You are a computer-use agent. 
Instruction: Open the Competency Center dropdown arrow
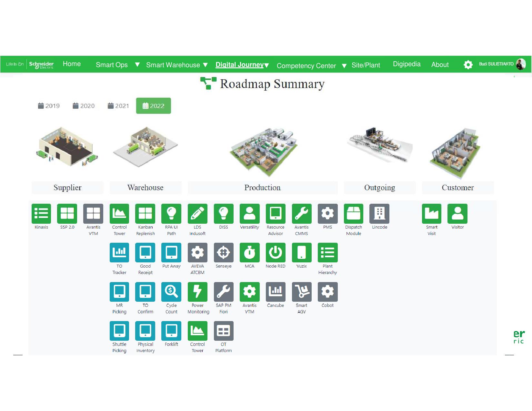344,66
